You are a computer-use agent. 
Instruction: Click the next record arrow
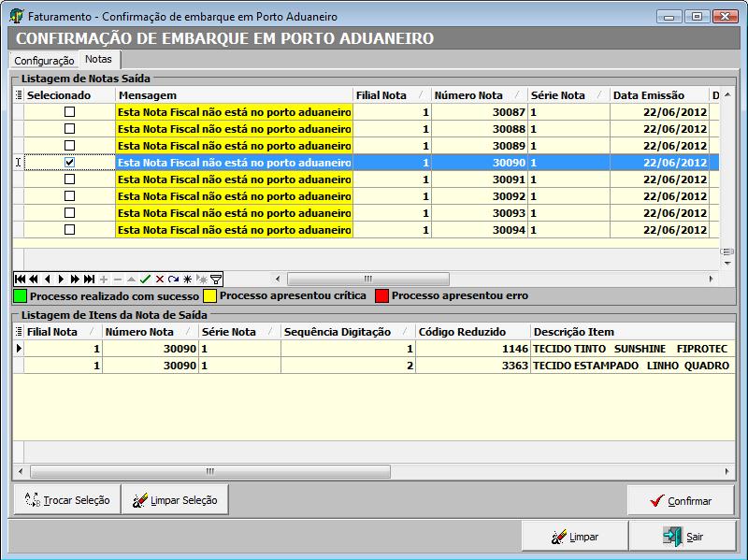pos(61,279)
